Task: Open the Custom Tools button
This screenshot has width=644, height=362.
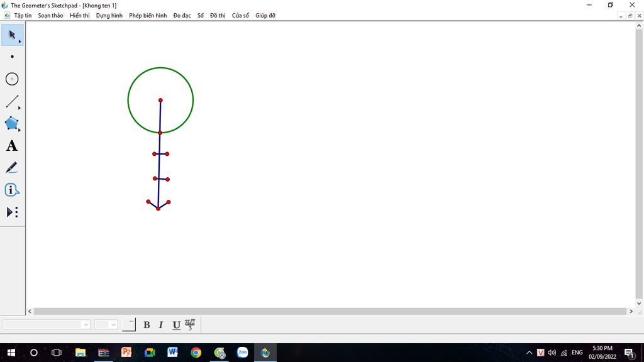Action: point(12,212)
